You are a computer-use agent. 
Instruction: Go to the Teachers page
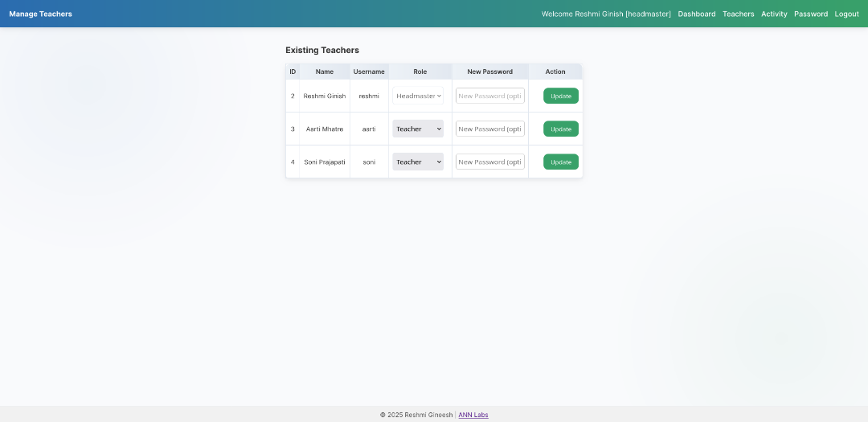[738, 14]
